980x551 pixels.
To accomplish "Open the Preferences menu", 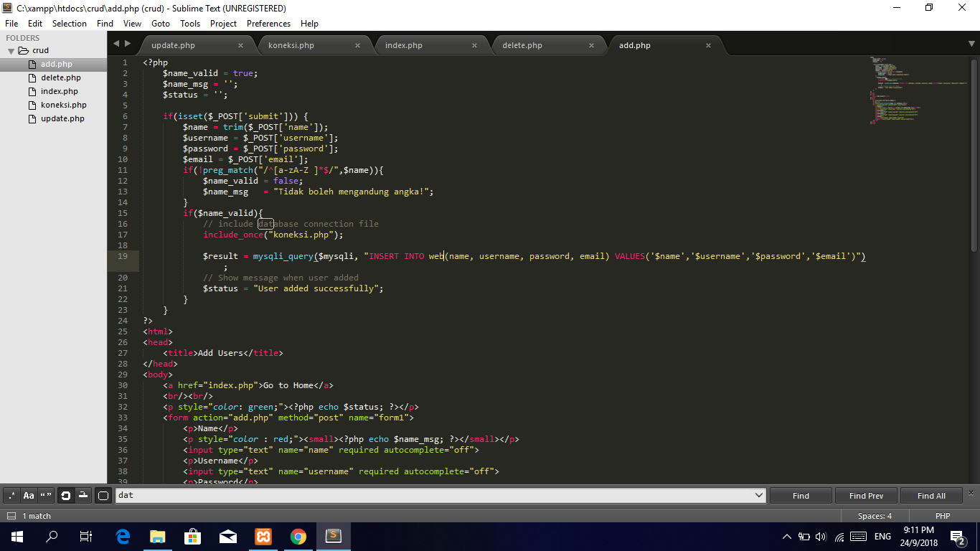I will pyautogui.click(x=269, y=23).
